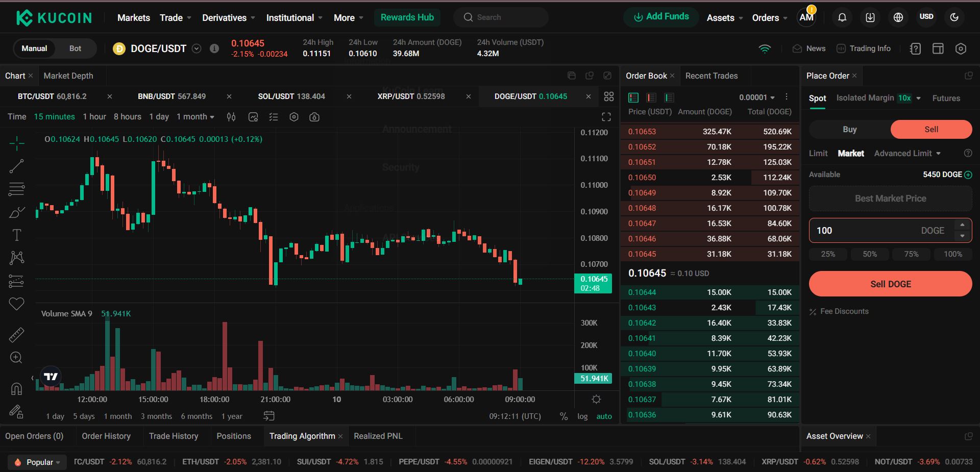
Task: Open language globe selector
Action: 898,17
